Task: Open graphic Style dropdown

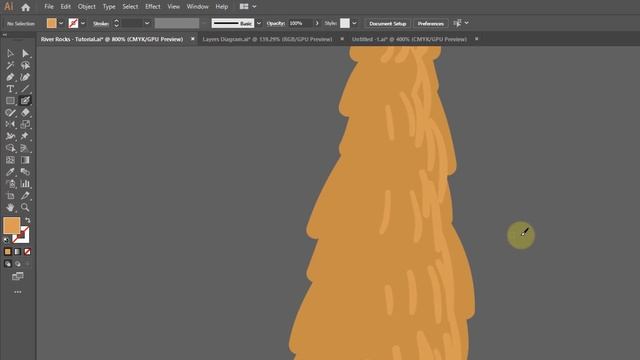Action: [354, 23]
